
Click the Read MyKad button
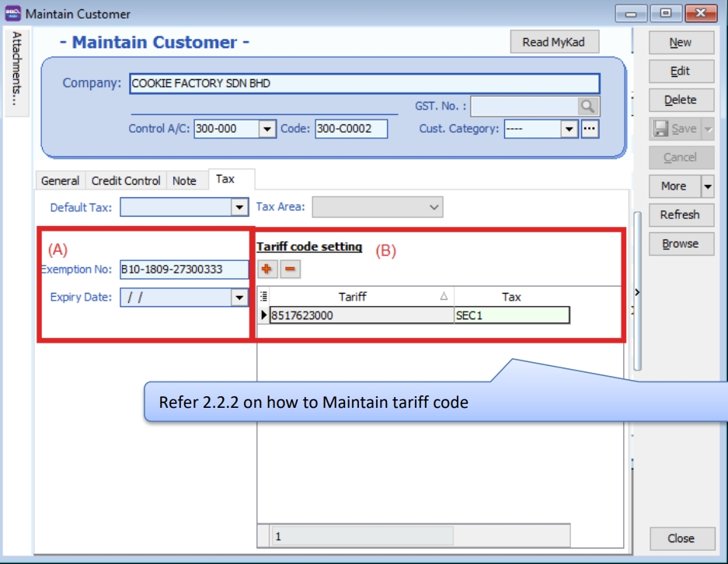tap(554, 42)
